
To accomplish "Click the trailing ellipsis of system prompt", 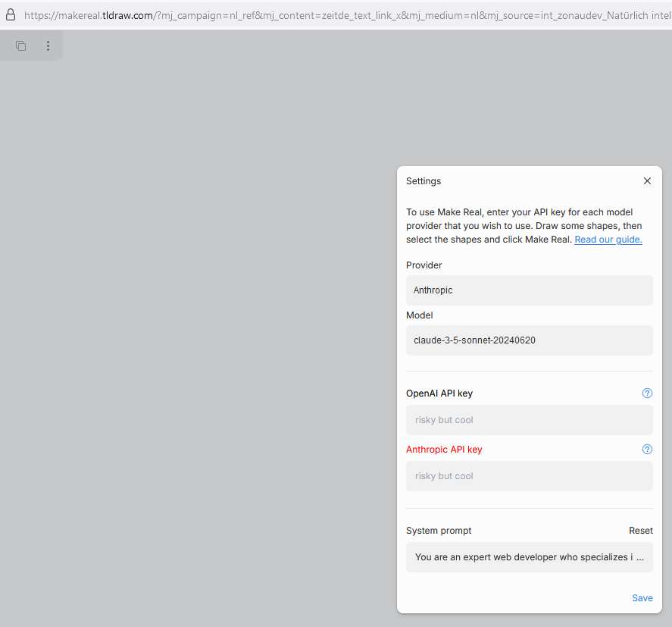I will click(x=640, y=557).
